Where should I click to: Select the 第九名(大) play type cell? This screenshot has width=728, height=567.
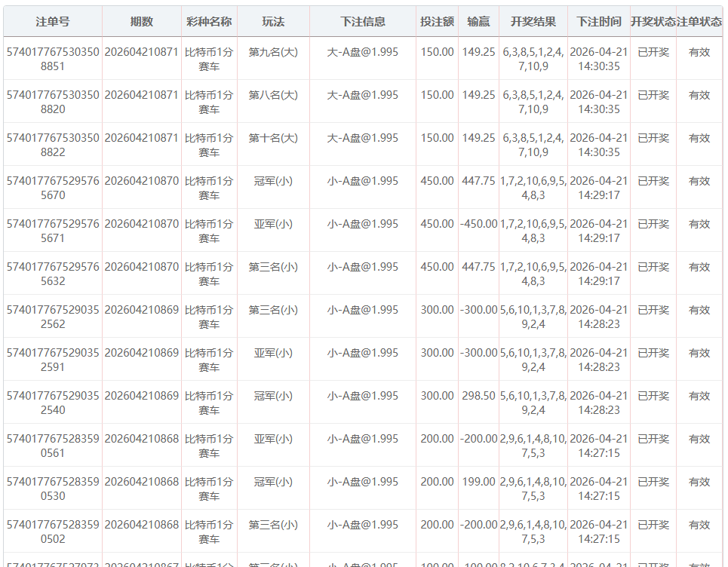273,52
